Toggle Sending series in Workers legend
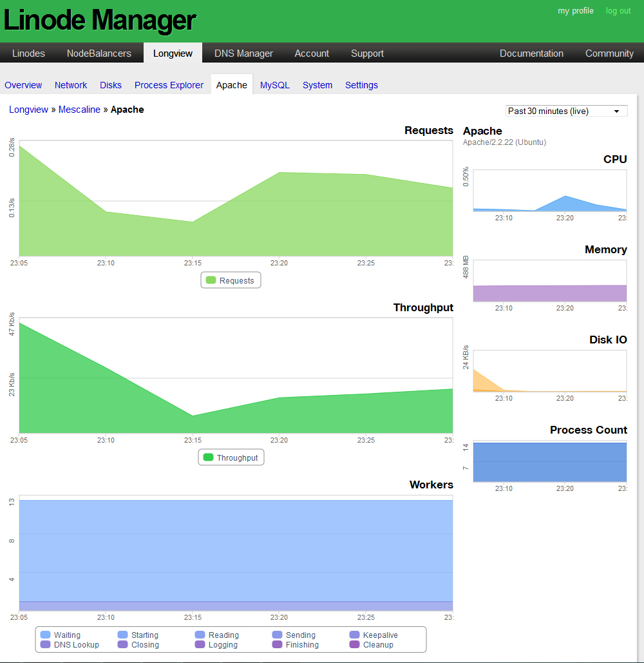Viewport: 644px width, 663px height. (277, 635)
